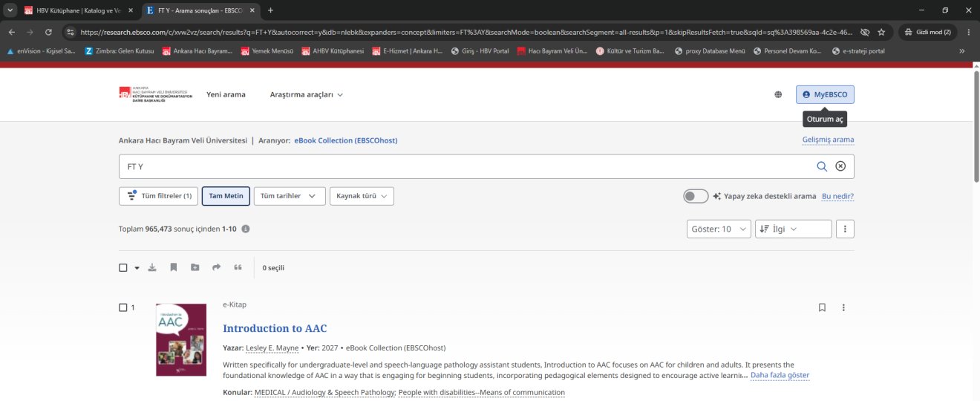Image resolution: width=980 pixels, height=401 pixels.
Task: Click the MyEBSCO button
Action: (x=826, y=94)
